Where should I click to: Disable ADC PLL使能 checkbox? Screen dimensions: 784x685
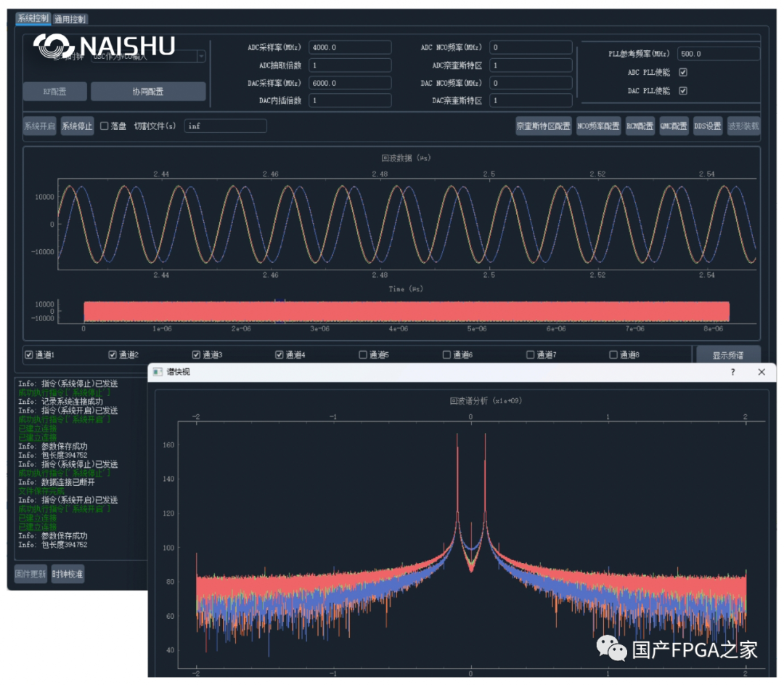[683, 72]
